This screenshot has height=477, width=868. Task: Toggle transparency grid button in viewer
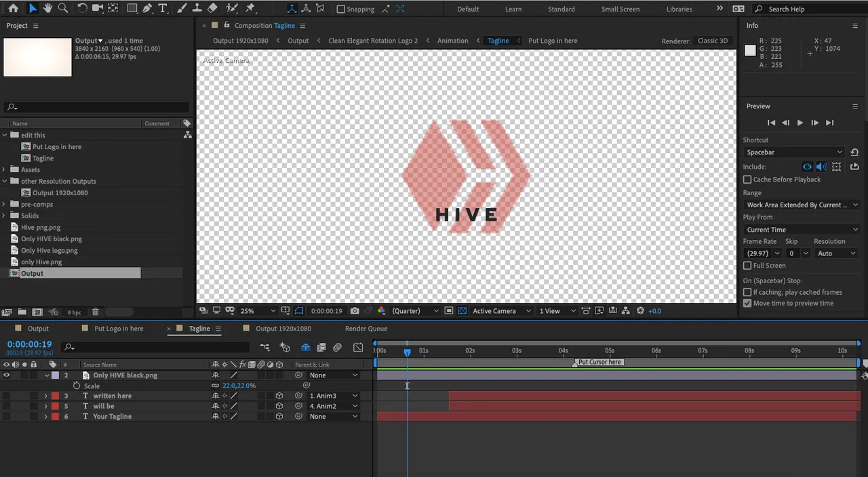point(462,311)
